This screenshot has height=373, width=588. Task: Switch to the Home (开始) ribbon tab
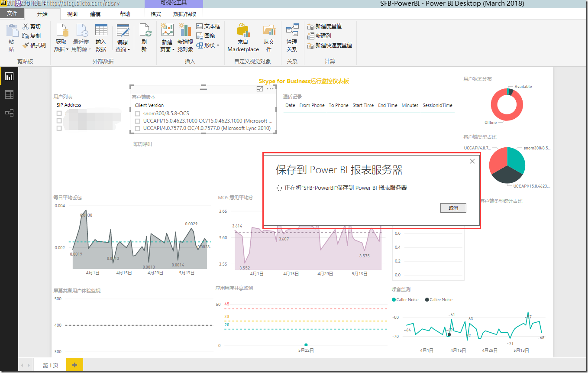click(x=42, y=14)
